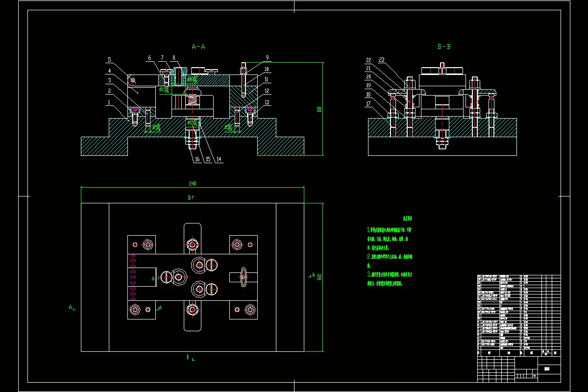Select part callout number '14'

pos(219,159)
